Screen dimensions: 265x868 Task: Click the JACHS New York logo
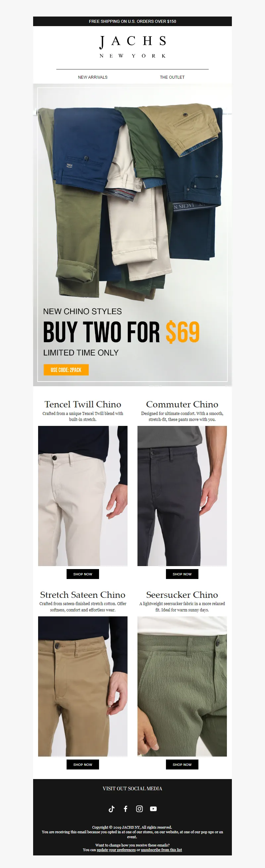132,47
